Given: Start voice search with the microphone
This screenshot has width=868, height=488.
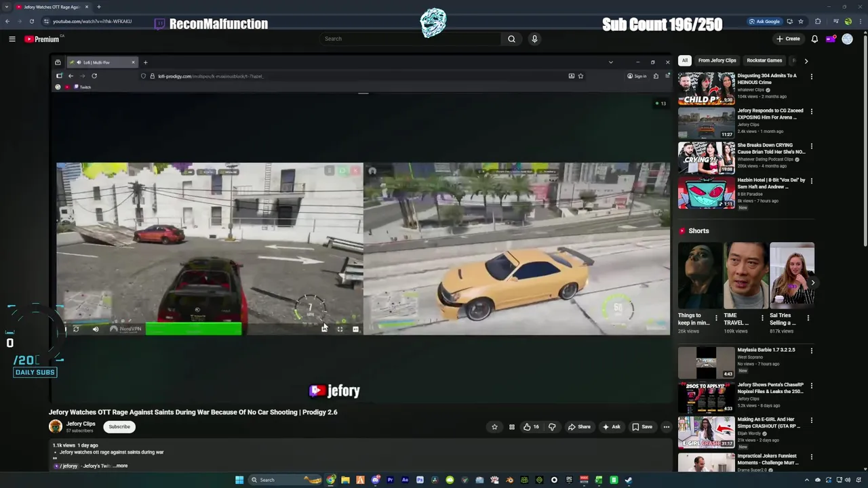Looking at the screenshot, I should (534, 39).
